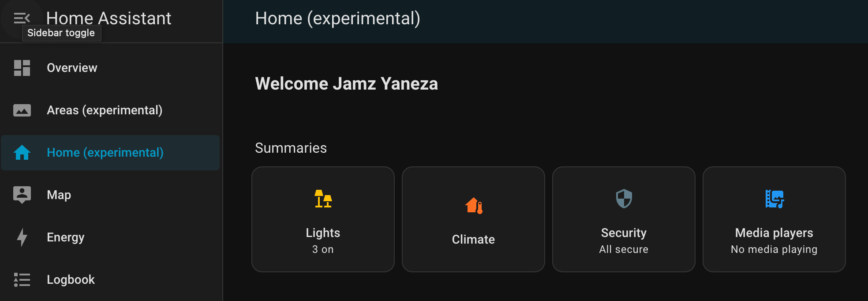Viewport: 868px width, 301px height.
Task: Click the Security shield icon
Action: [x=623, y=199]
